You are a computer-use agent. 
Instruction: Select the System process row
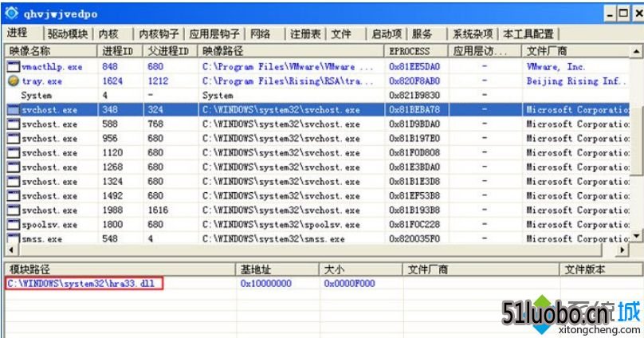[x=317, y=96]
